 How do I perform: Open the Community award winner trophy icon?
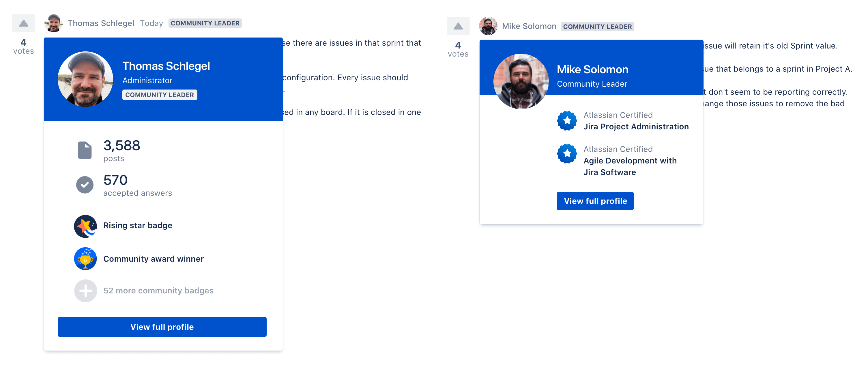click(x=85, y=259)
